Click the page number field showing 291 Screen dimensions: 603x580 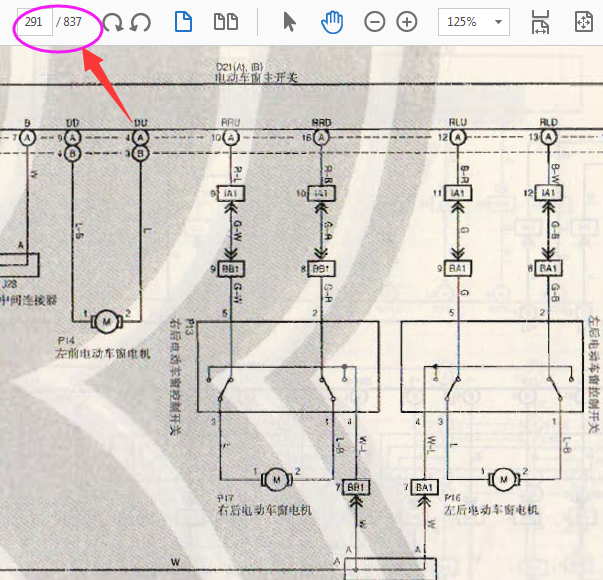click(x=35, y=22)
